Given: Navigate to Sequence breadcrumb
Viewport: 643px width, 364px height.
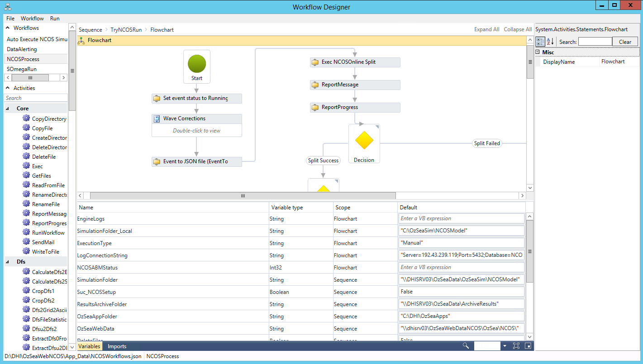Looking at the screenshot, I should click(x=90, y=30).
